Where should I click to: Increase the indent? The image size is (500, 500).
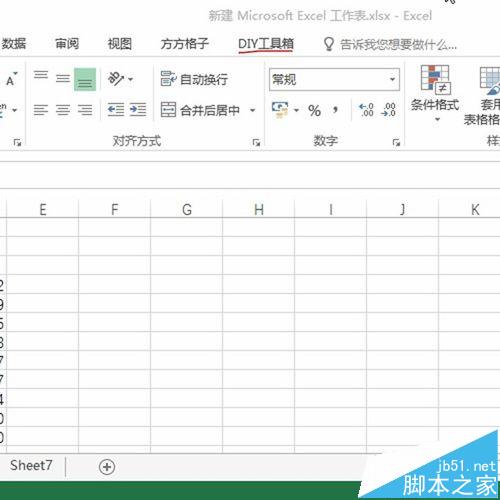pyautogui.click(x=138, y=110)
